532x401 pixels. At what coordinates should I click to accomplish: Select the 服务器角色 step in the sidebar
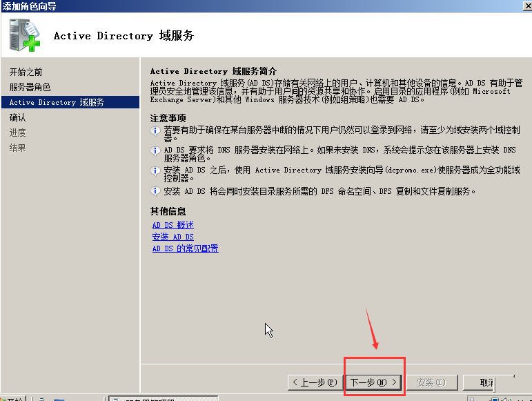click(30, 87)
